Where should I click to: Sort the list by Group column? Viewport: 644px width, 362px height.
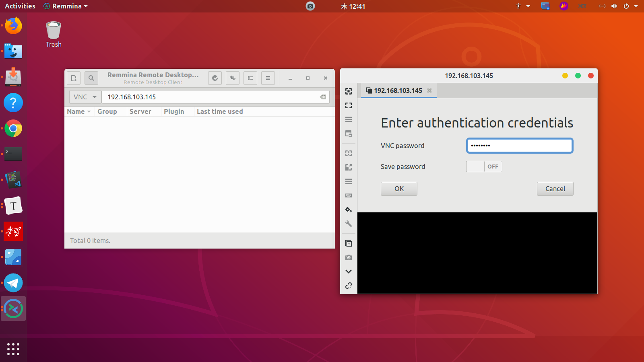click(111, 111)
